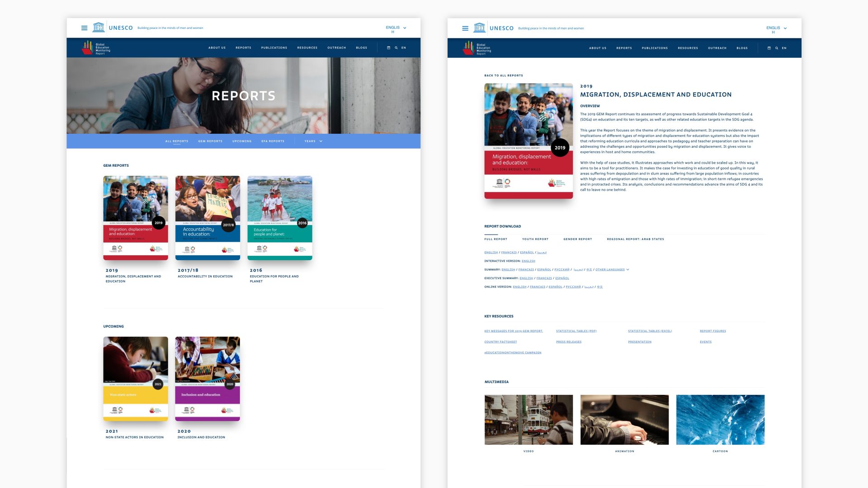The height and width of the screenshot is (488, 868).
Task: Click the calendar icon on the report detail navbar
Action: 769,48
